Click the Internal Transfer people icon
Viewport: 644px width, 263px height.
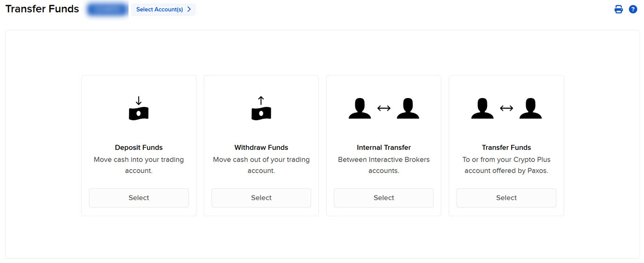[384, 109]
